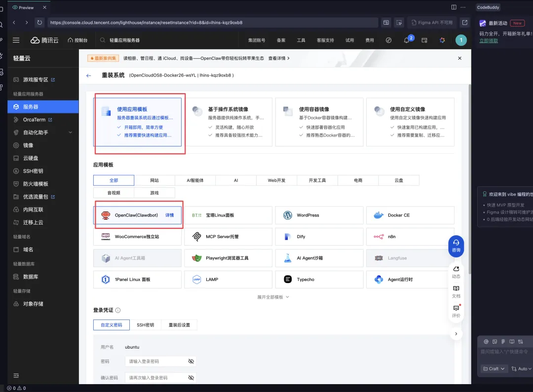533x392 pixels.
Task: Open the user avatar menu
Action: 461,40
